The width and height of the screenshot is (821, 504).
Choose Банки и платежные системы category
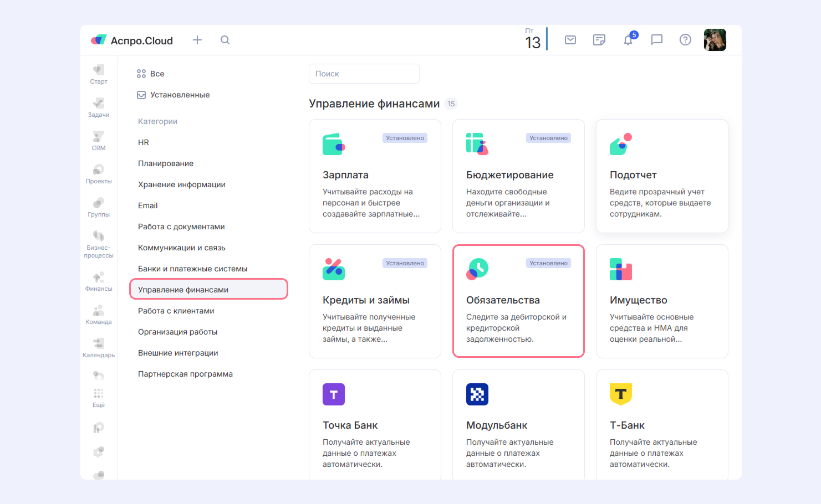192,269
